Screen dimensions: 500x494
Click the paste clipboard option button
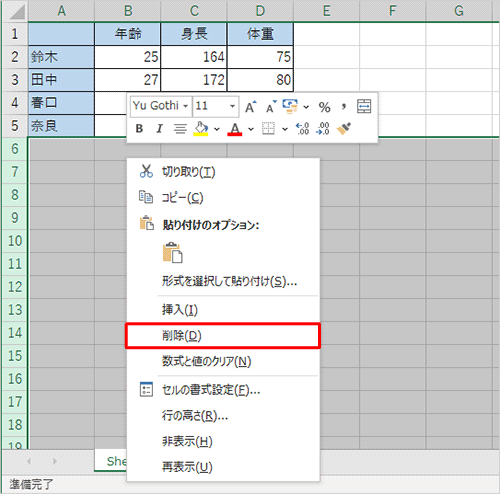point(173,253)
